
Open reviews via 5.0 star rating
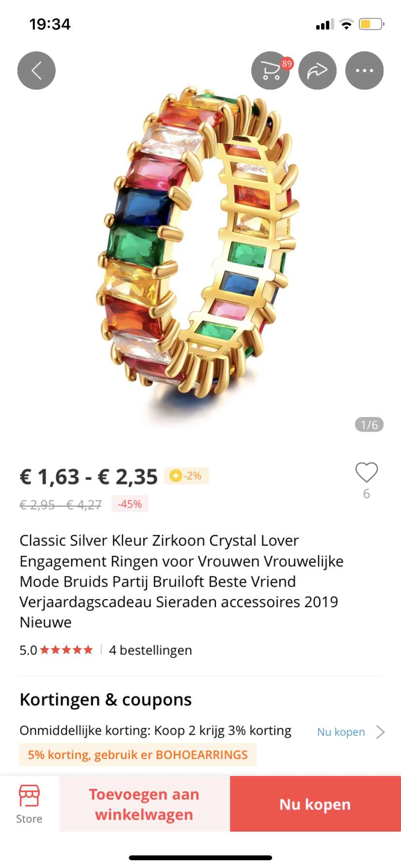[56, 650]
